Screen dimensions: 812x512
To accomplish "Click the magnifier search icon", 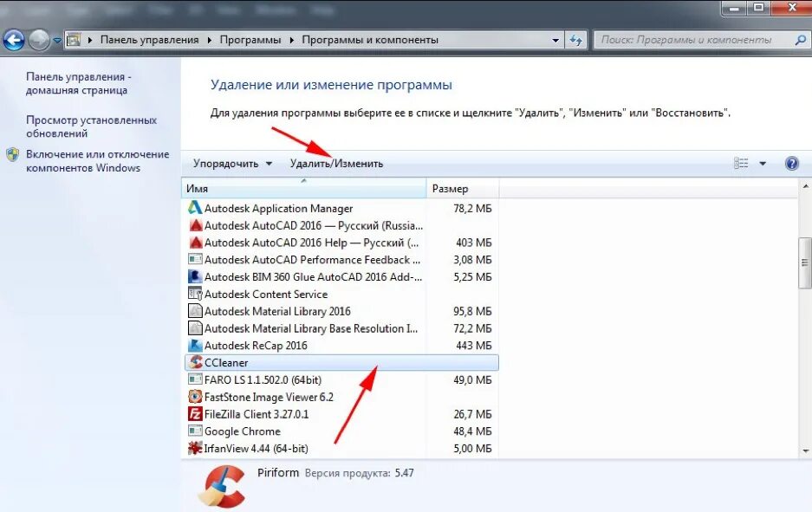I will (800, 40).
